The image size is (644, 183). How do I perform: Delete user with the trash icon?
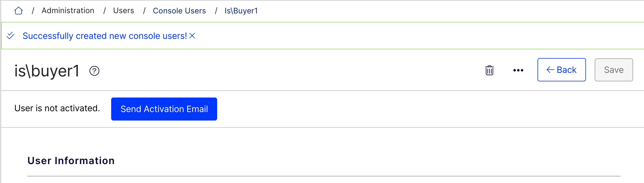click(489, 70)
